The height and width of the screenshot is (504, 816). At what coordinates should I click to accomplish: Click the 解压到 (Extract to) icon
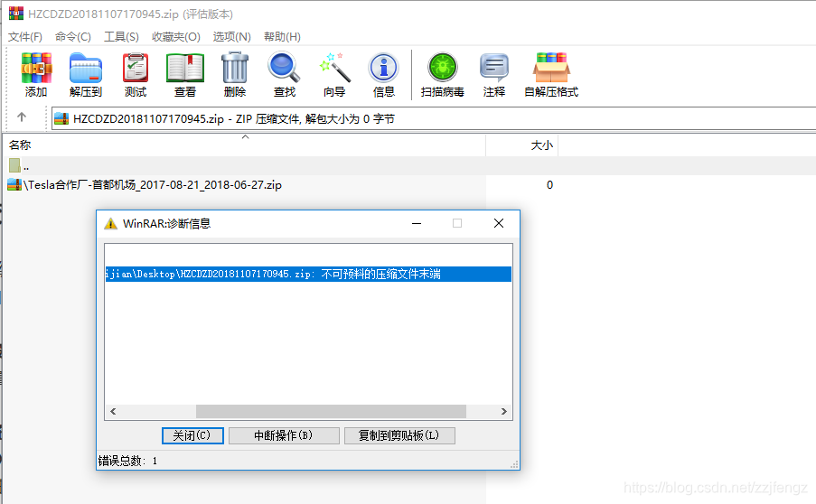pos(85,74)
